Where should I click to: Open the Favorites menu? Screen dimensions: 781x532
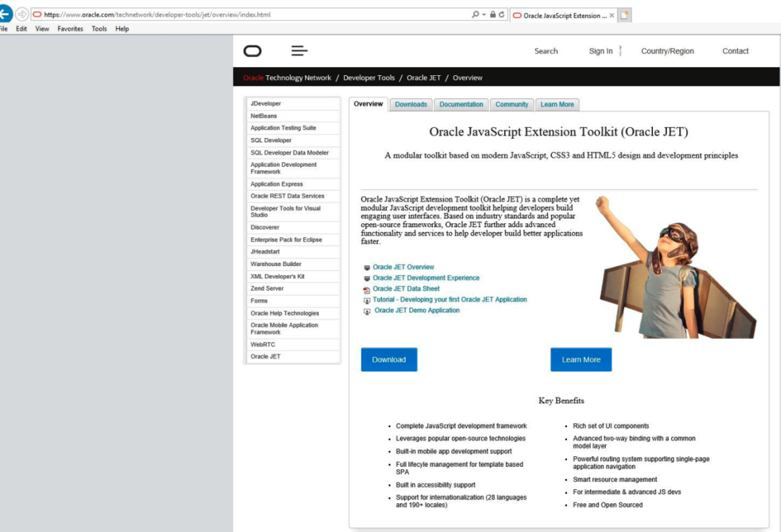(70, 29)
